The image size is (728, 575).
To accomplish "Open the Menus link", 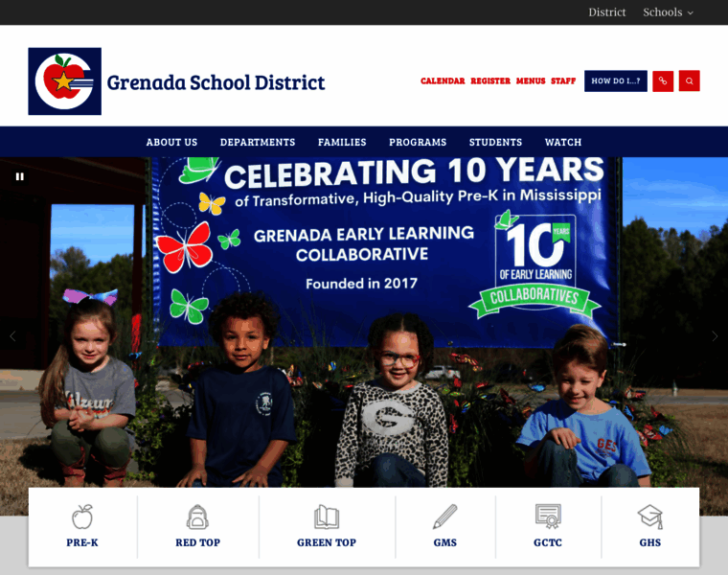I will tap(531, 81).
